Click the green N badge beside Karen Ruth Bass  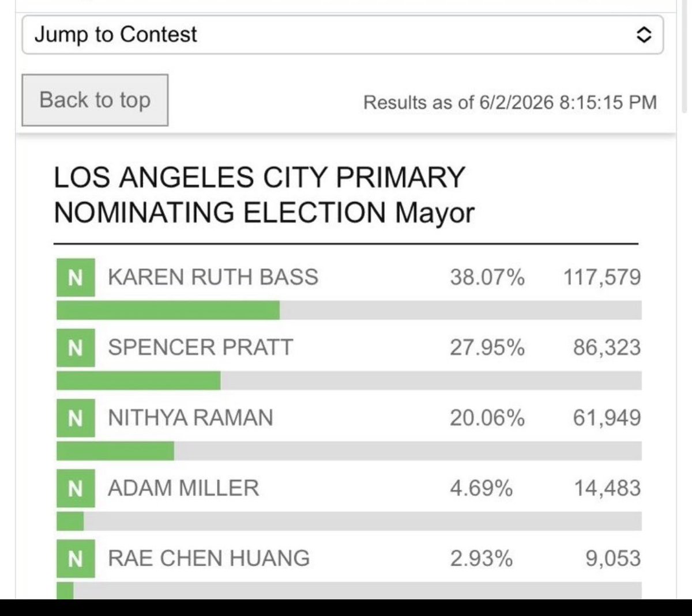(76, 278)
